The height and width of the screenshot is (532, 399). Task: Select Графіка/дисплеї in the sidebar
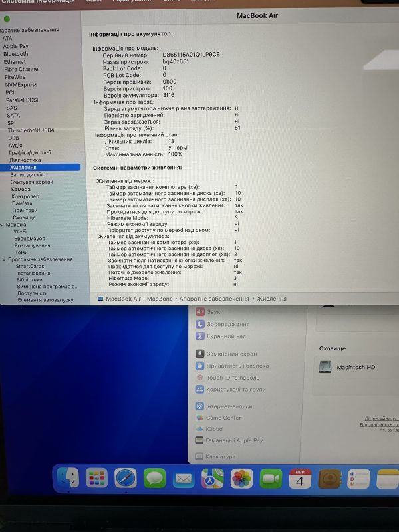30,153
